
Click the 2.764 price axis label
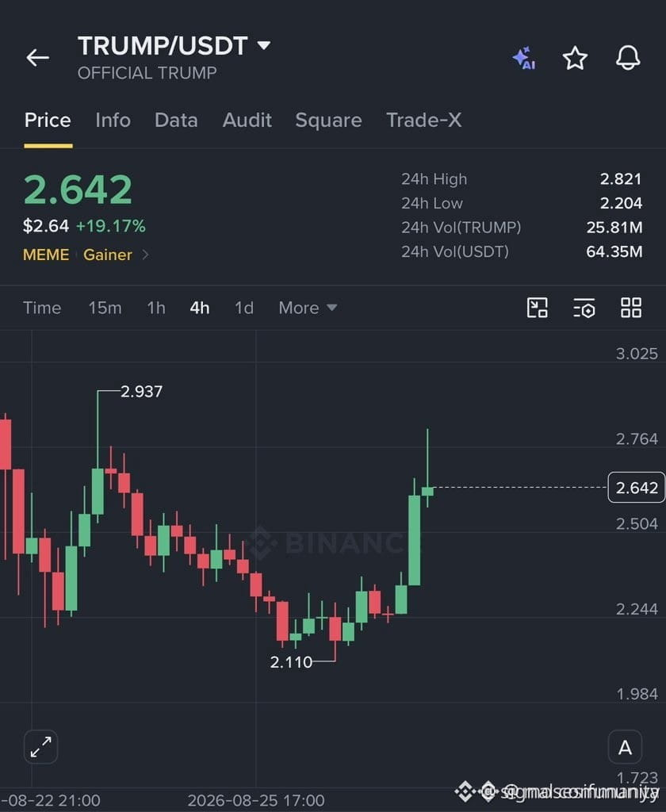tap(637, 439)
